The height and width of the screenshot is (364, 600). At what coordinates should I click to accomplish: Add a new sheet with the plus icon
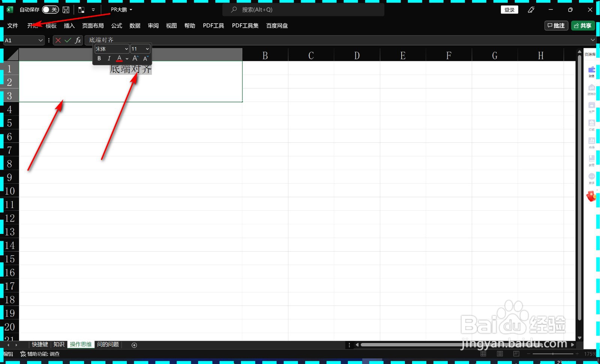(x=134, y=345)
